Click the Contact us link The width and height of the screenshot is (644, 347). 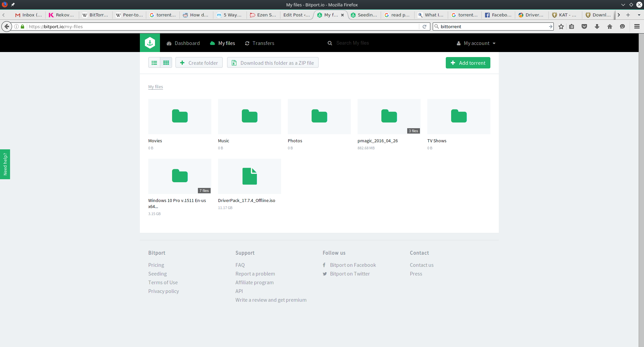click(422, 265)
